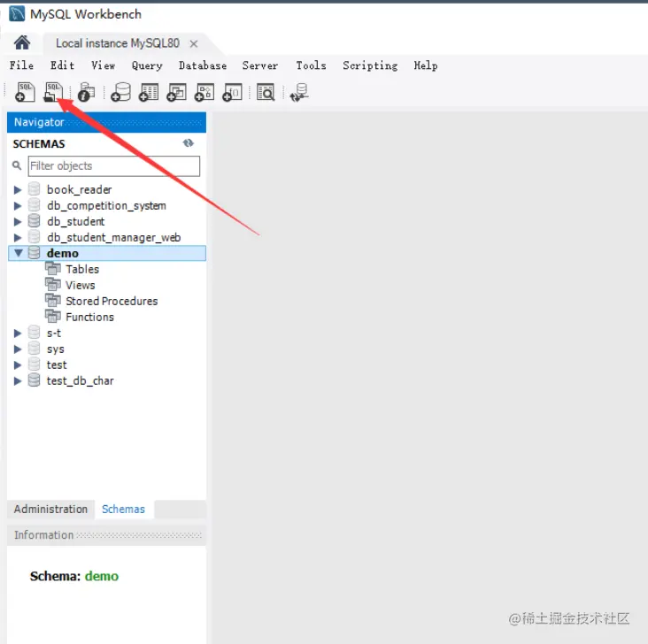The height and width of the screenshot is (644, 648).
Task: Click the Tables folder icon
Action: click(52, 269)
